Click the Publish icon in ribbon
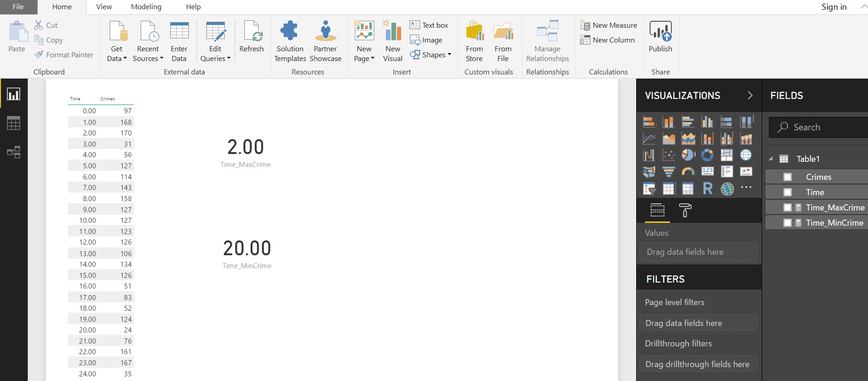 click(660, 31)
